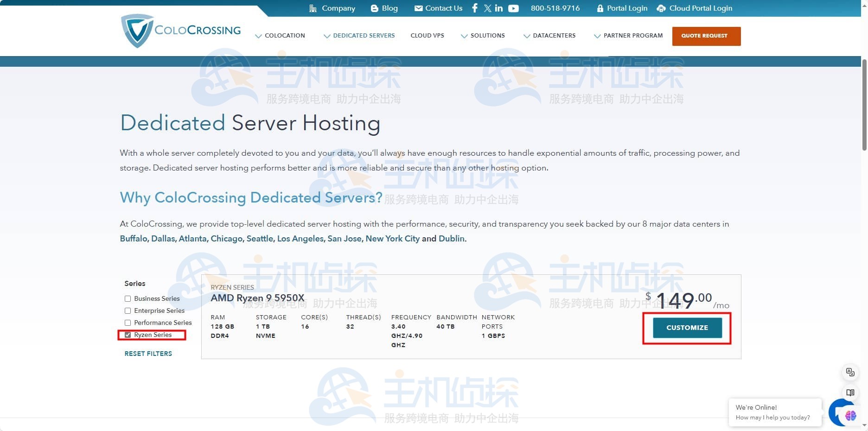Click the 128 GB DDR4 RAM value
Image resolution: width=868 pixels, height=431 pixels.
click(x=223, y=331)
